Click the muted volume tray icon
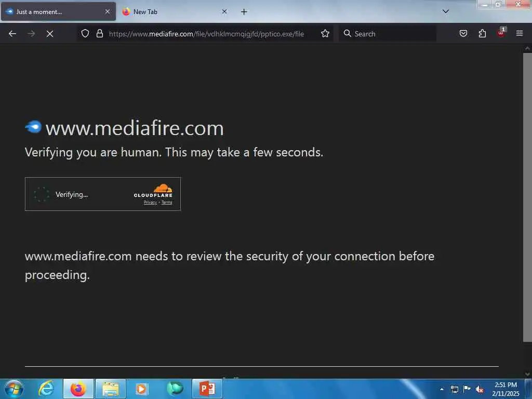This screenshot has width=532, height=399. 480,389
